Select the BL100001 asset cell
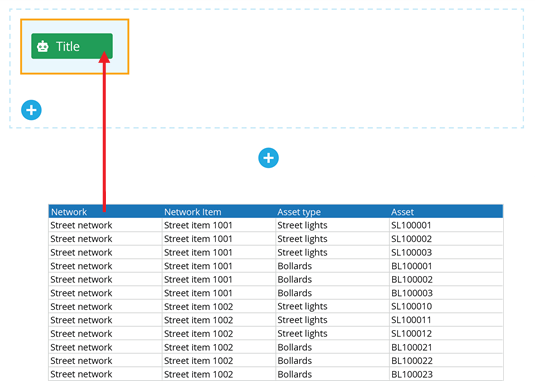 (x=446, y=266)
